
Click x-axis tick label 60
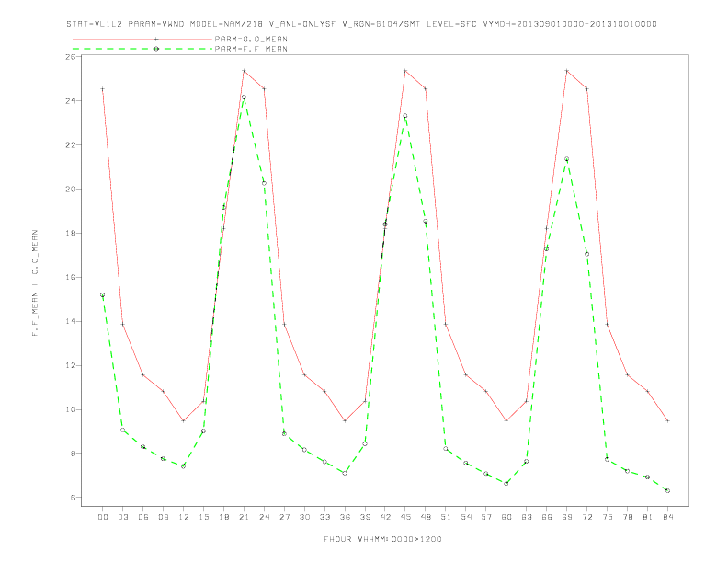coord(506,517)
